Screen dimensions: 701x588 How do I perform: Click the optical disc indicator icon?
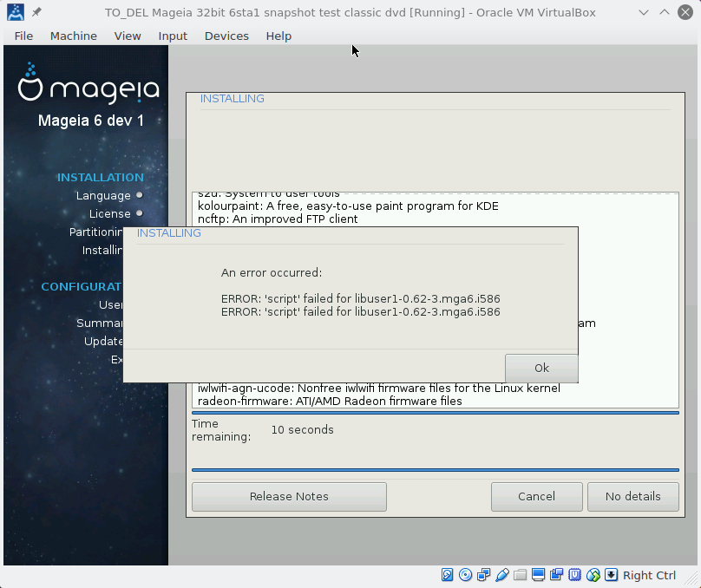point(465,575)
